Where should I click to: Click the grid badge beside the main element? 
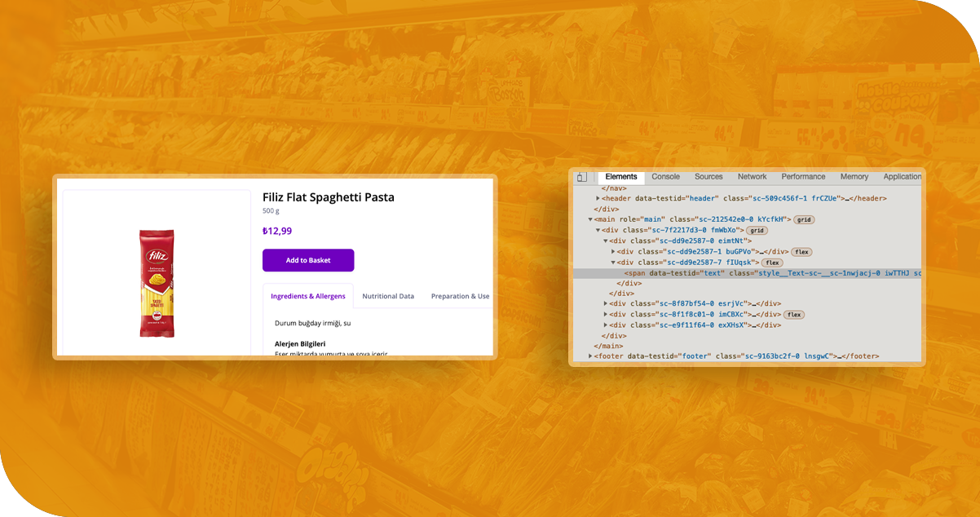(x=804, y=219)
